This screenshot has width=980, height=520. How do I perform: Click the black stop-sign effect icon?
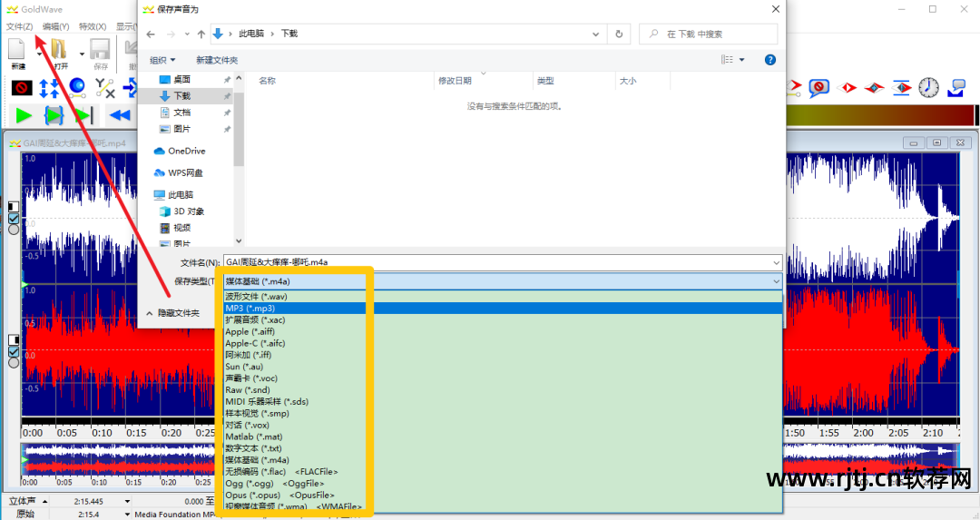(x=22, y=87)
